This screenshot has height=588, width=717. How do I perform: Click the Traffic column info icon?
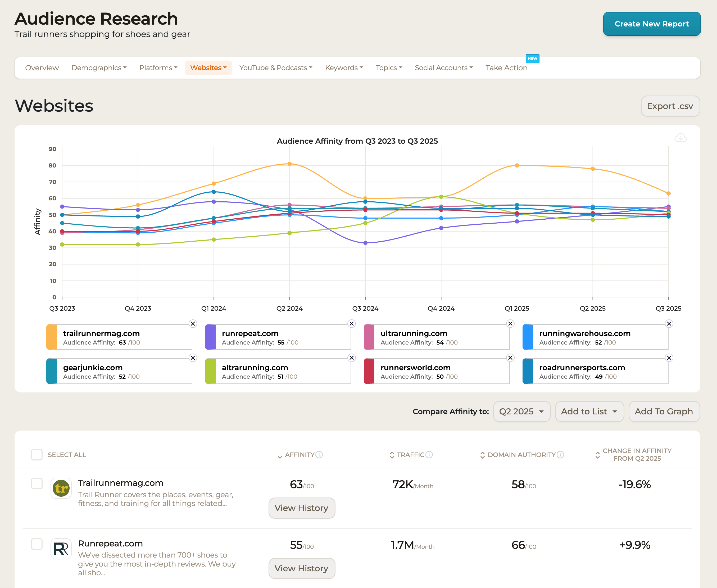pos(429,455)
